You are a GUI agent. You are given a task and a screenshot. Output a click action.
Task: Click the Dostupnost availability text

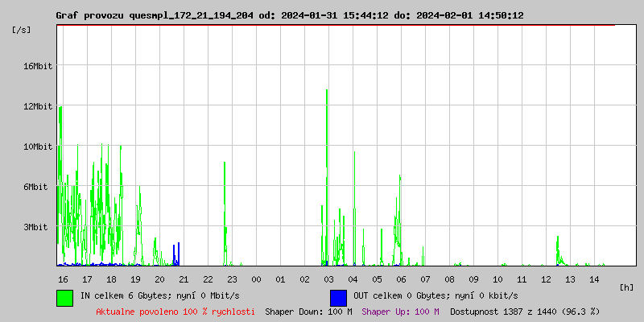(525, 312)
